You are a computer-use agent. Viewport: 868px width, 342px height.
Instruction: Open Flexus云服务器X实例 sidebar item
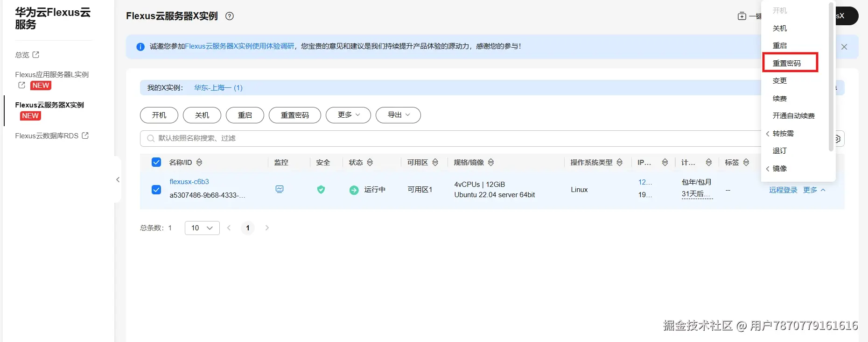click(x=49, y=105)
